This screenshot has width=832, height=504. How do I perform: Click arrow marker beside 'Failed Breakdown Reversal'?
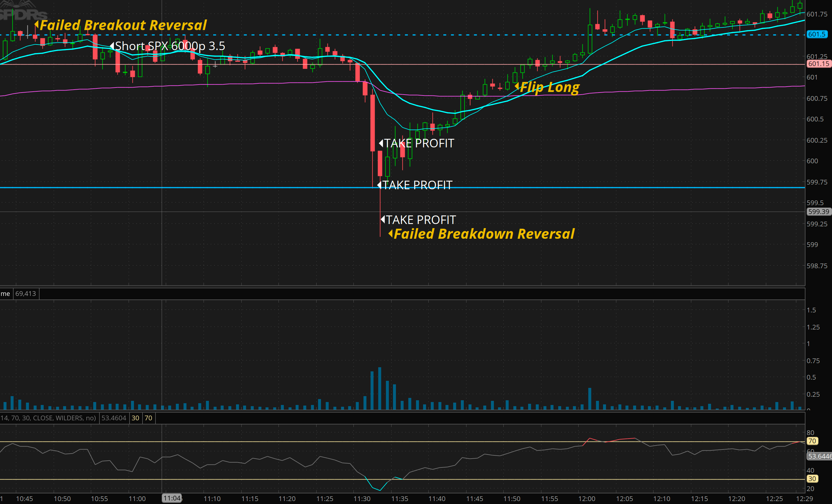tap(390, 233)
